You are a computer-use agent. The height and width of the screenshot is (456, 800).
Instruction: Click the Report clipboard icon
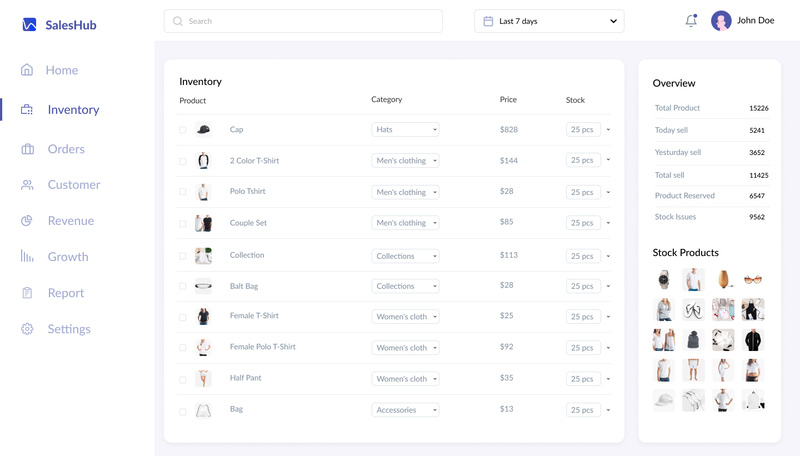tap(27, 293)
